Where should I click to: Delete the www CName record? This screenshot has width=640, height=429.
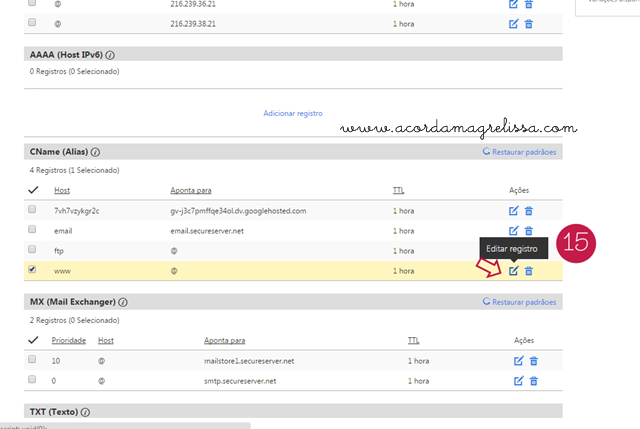point(529,271)
